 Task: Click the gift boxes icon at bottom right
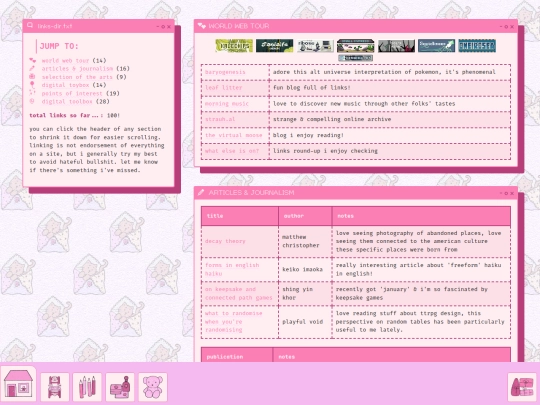click(522, 387)
